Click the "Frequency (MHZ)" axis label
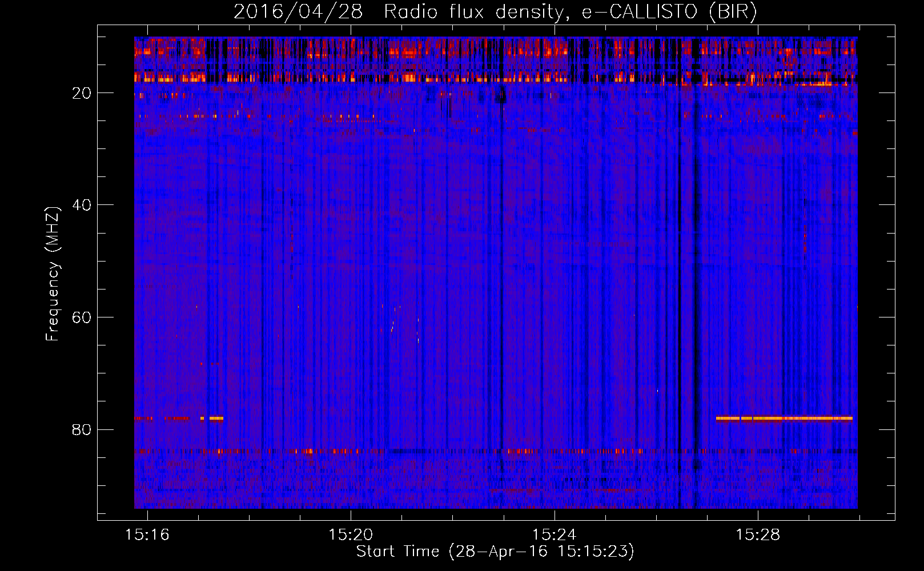Image resolution: width=924 pixels, height=571 pixels. point(52,274)
